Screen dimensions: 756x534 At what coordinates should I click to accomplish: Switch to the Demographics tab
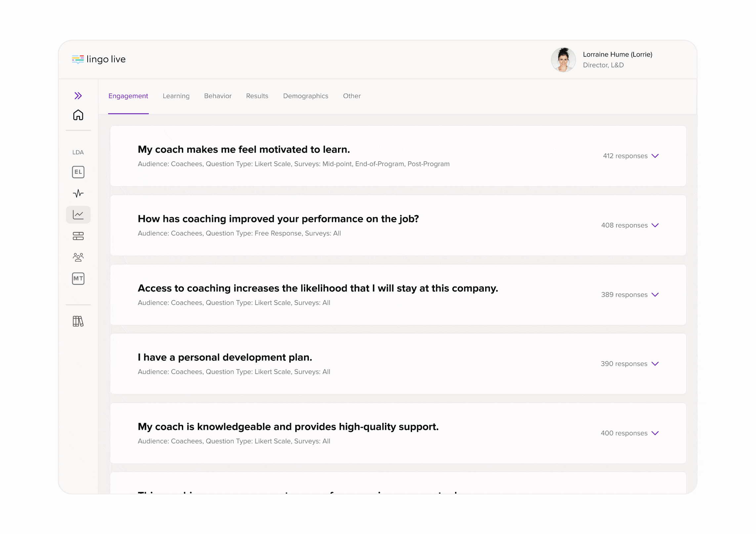[x=306, y=96]
